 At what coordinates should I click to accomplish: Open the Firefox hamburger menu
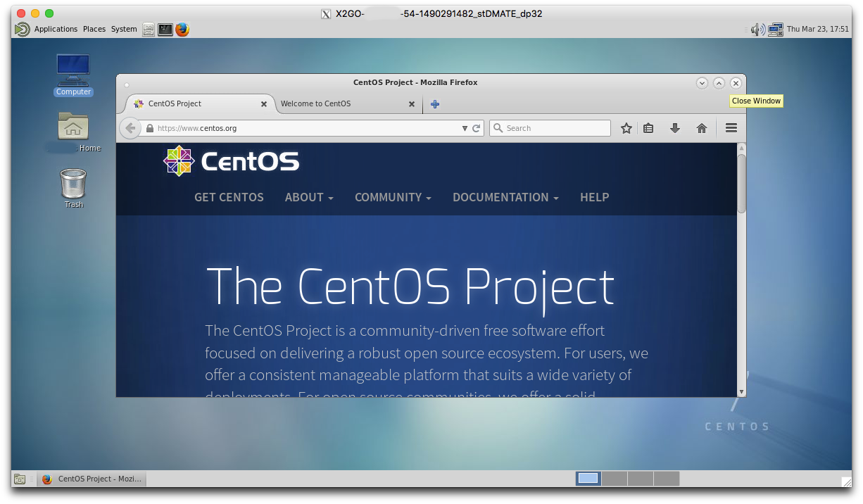point(731,128)
